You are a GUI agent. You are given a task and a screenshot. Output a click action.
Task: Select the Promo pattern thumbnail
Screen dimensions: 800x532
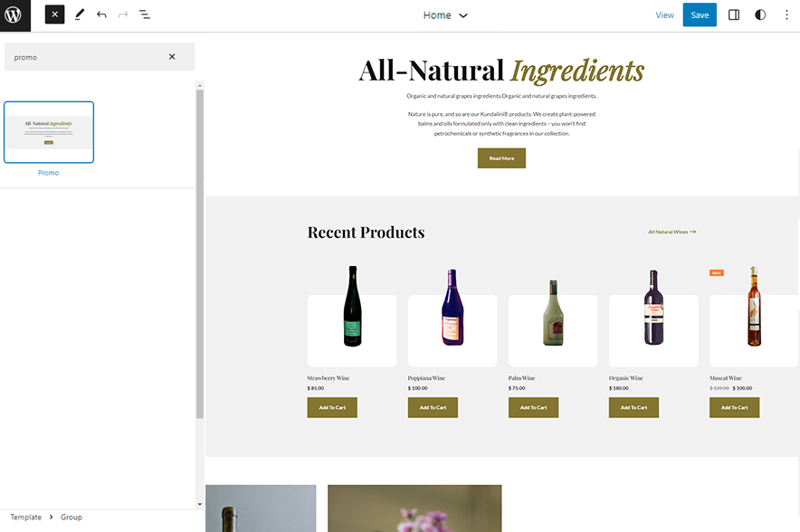pyautogui.click(x=49, y=132)
